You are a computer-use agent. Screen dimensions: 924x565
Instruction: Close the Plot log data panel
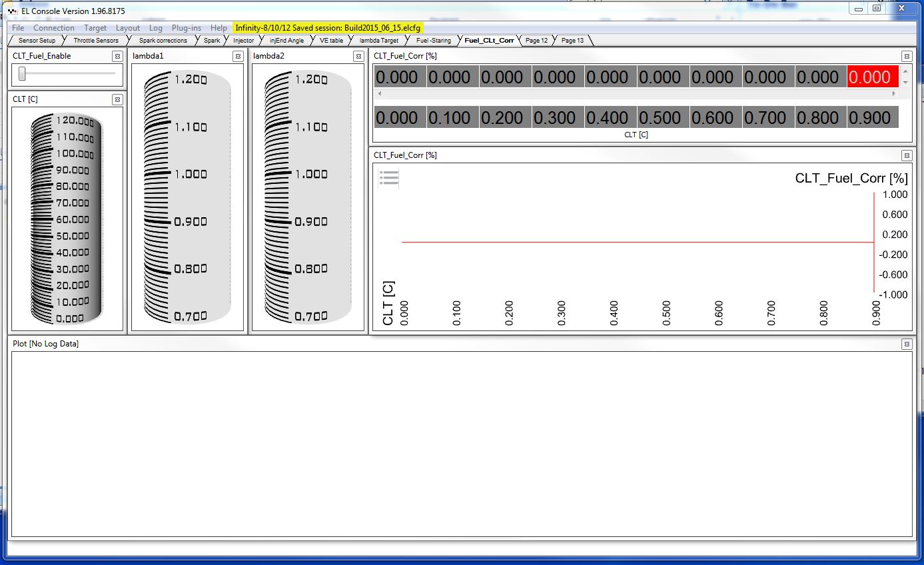coord(906,344)
